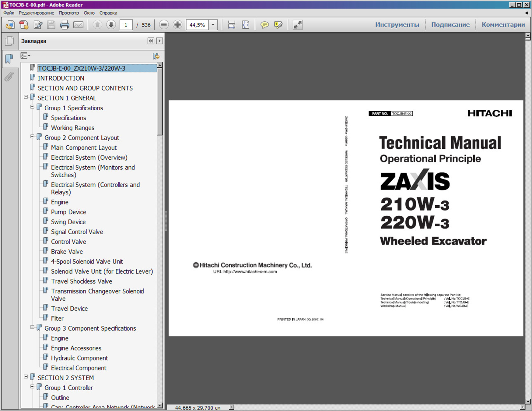Viewport: 532px width, 411px height.
Task: Open the zoom percentage dropdown
Action: coord(213,25)
